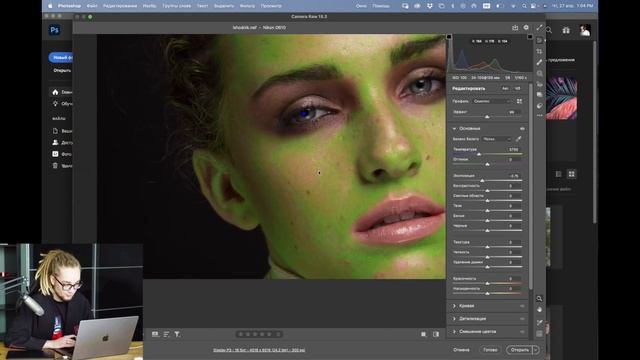Open the What's new gift icon in Photoshop
Image resolution: width=640 pixels, height=360 pixels.
[566, 30]
